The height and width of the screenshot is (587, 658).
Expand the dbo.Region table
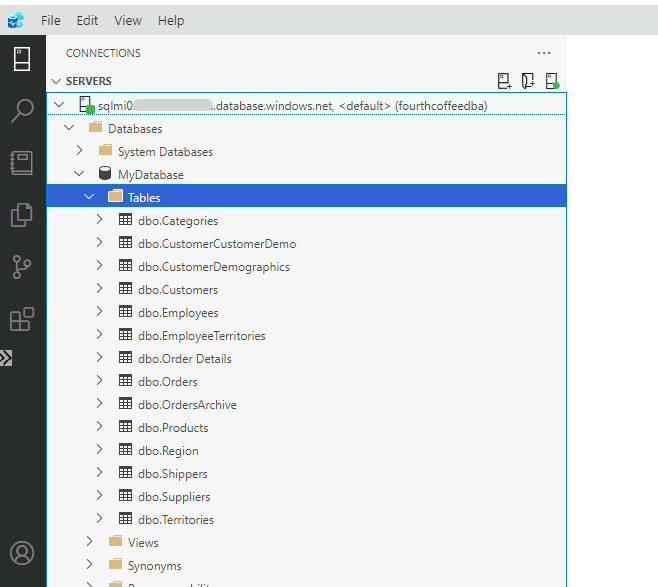pyautogui.click(x=99, y=449)
